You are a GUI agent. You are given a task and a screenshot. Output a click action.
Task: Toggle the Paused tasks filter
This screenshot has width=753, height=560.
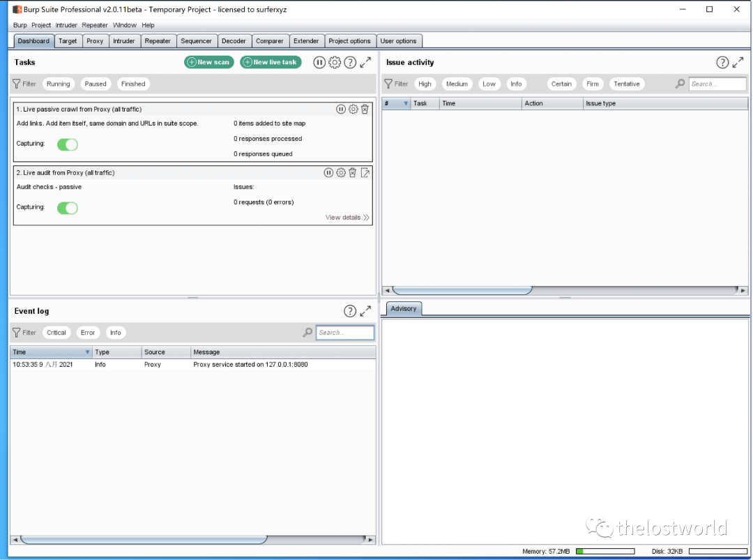[96, 84]
